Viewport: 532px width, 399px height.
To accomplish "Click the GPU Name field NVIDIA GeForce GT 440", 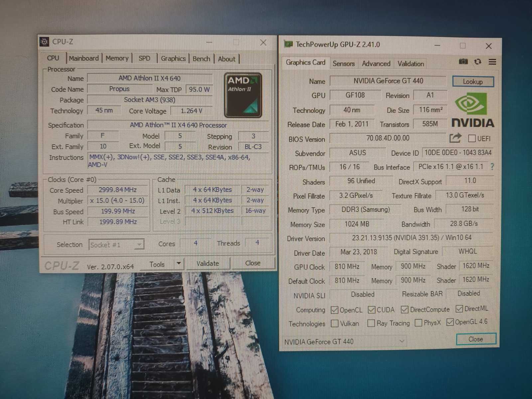I will pos(388,81).
